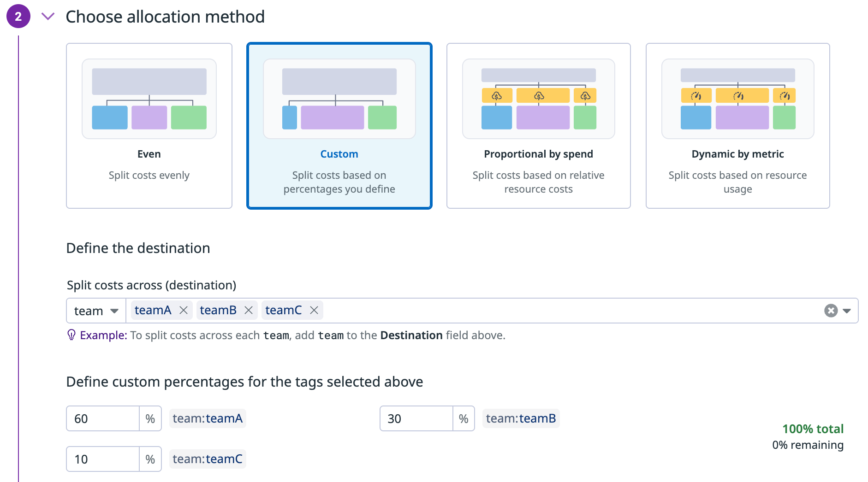Screen dimensions: 868x482
Task: Remove the teamA tag with its X
Action: 184,311
